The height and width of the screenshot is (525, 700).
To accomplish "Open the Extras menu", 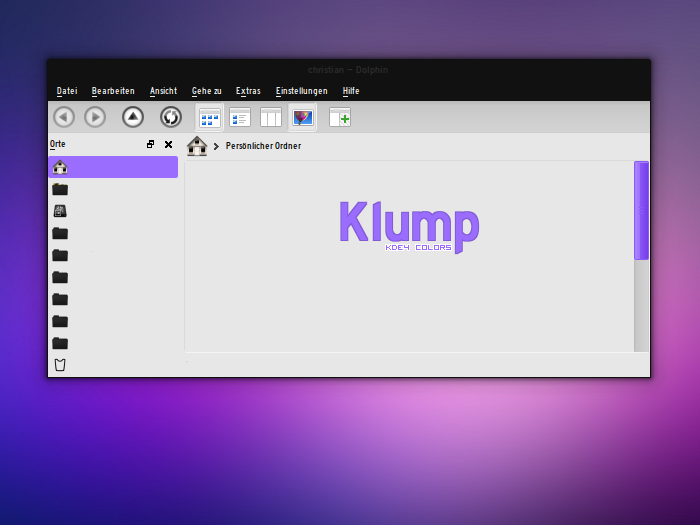I will pos(248,91).
